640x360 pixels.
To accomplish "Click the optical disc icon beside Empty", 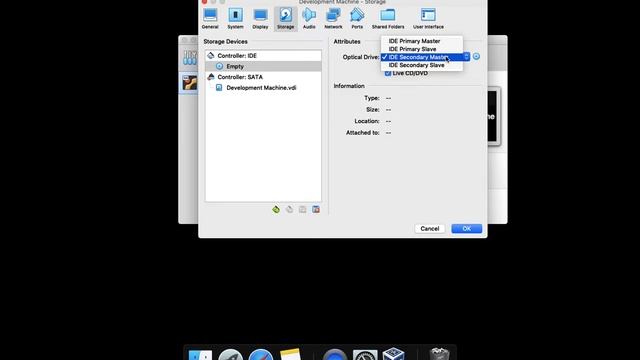I will [x=220, y=66].
